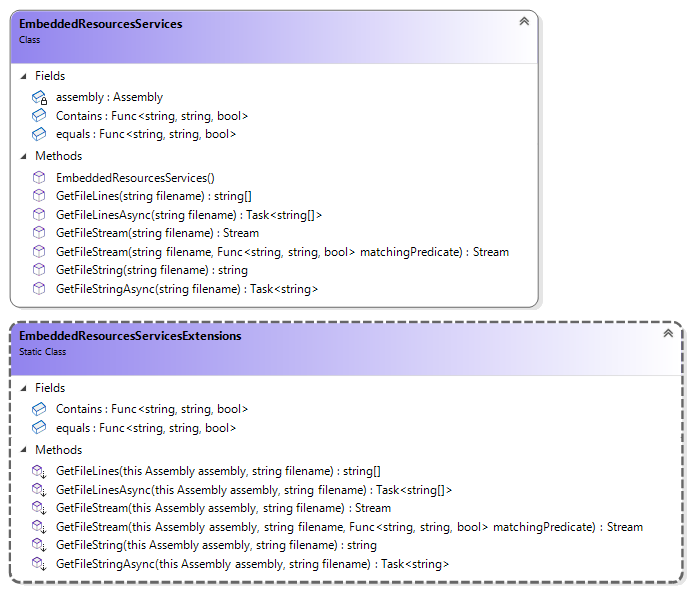The height and width of the screenshot is (591, 691).
Task: Select the EmbeddedResourcesServices class title
Action: [100, 24]
